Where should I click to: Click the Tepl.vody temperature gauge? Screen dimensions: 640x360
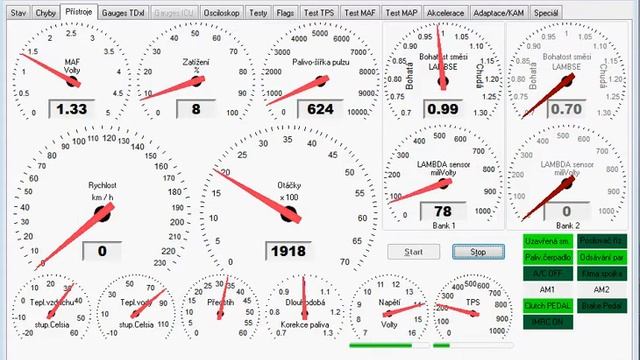pyautogui.click(x=136, y=308)
